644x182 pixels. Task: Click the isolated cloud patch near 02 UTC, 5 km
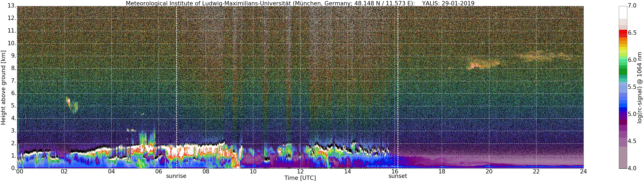72,105
